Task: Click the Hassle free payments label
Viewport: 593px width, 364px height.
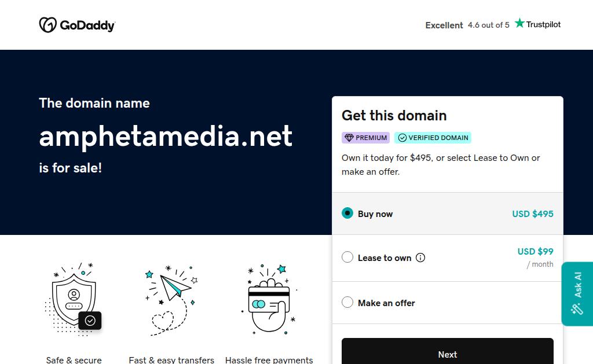Action: tap(269, 360)
